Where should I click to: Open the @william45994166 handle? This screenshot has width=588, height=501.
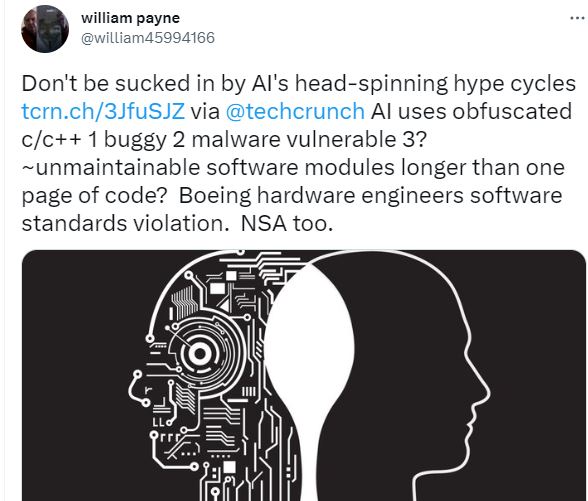[x=148, y=38]
